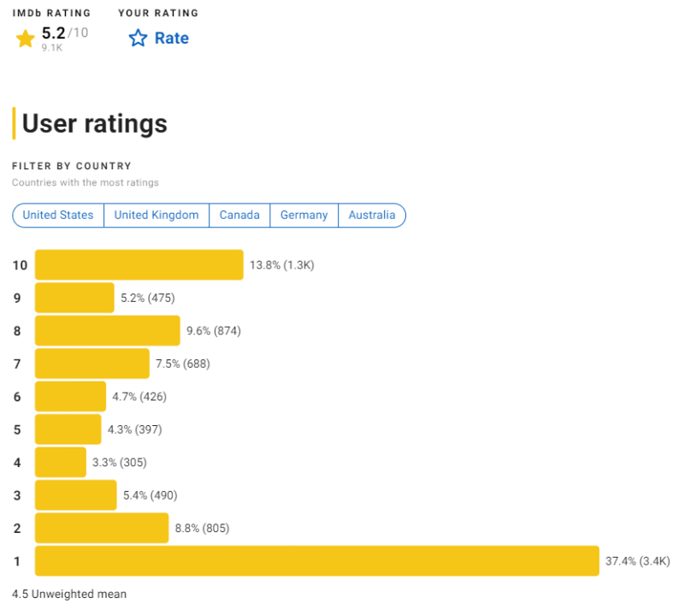Click the 4.5 Unweighted mean text
Viewport: 685px width, 616px height.
click(x=68, y=594)
